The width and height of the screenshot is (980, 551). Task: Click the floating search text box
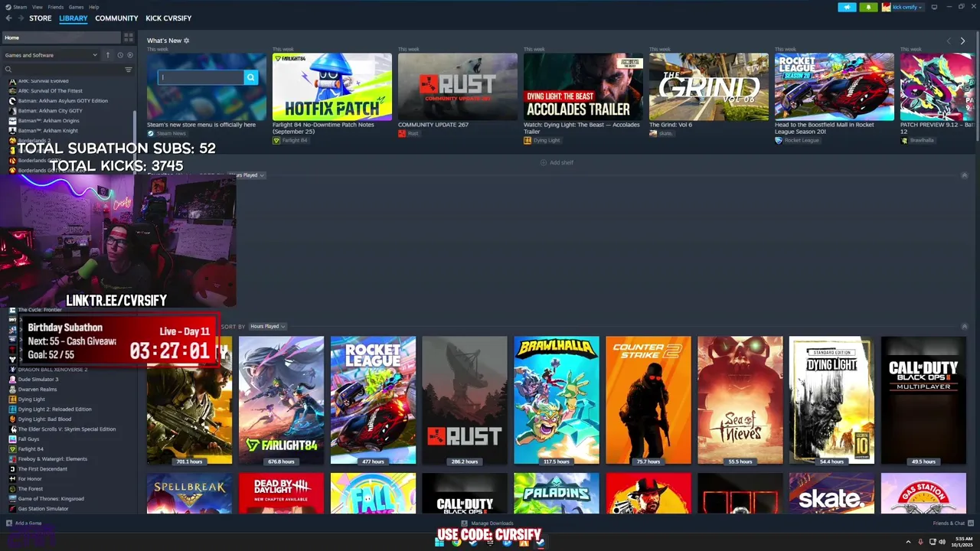[201, 77]
